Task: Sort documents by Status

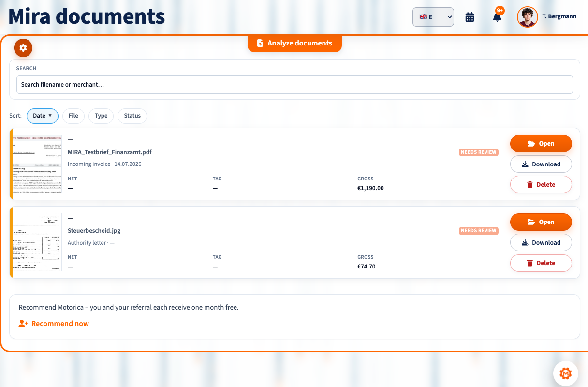Action: 132,116
